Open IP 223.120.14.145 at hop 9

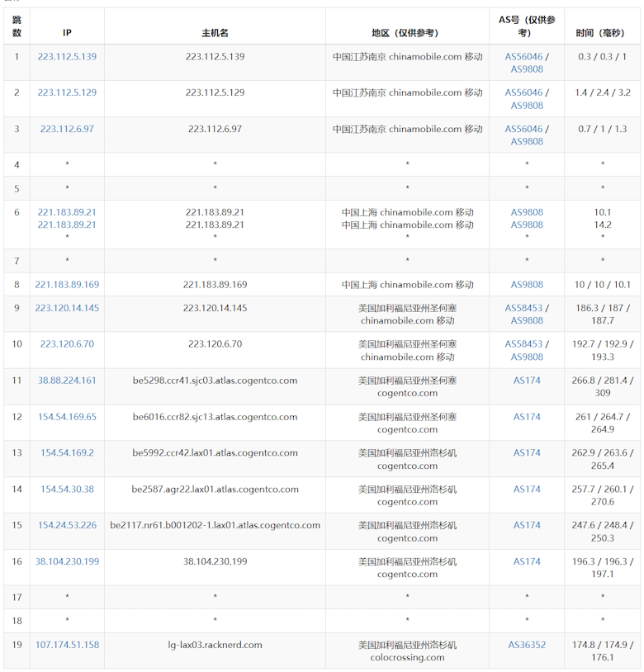tap(67, 308)
